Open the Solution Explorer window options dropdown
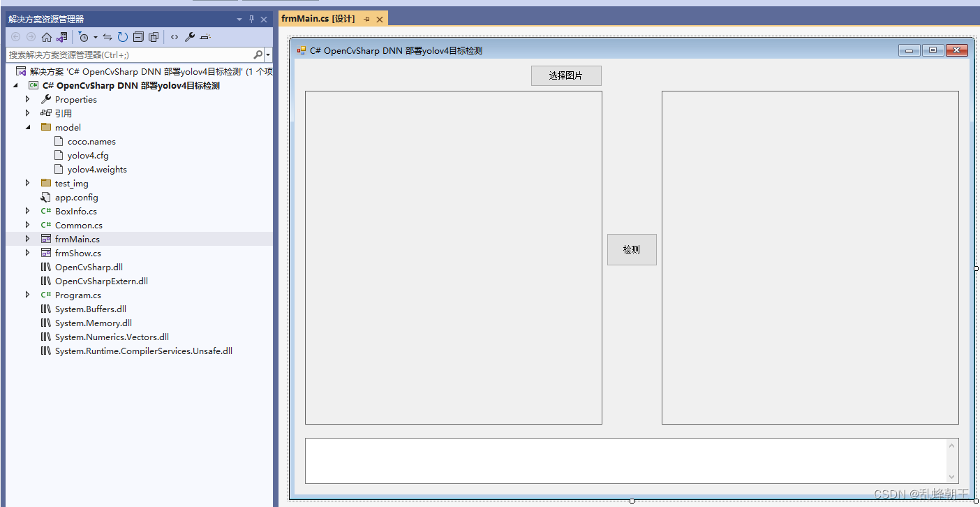Image resolution: width=980 pixels, height=507 pixels. pos(239,20)
